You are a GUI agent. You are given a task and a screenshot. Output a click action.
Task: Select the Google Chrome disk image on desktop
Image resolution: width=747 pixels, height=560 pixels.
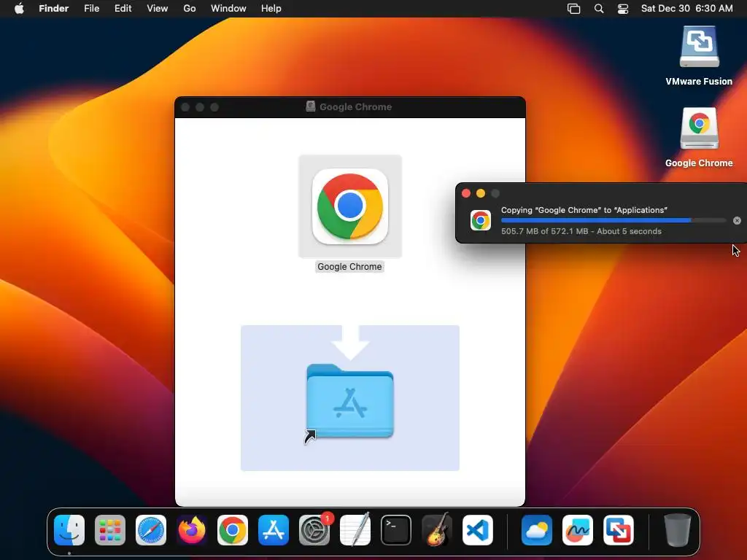tap(699, 128)
